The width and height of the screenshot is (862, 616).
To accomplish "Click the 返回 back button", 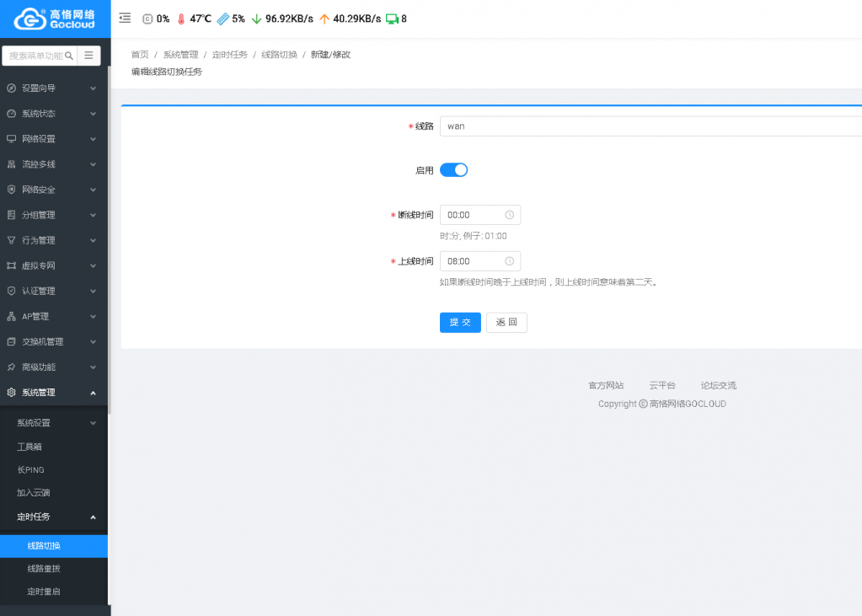I will pyautogui.click(x=506, y=323).
